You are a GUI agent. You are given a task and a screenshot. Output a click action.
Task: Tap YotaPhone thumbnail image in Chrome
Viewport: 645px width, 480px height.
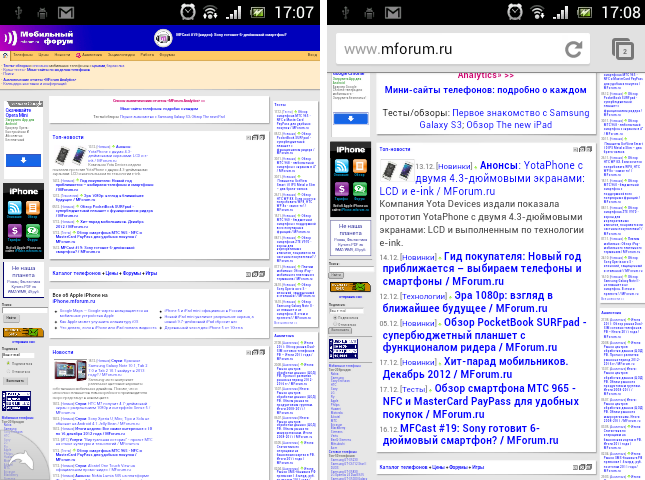(397, 171)
